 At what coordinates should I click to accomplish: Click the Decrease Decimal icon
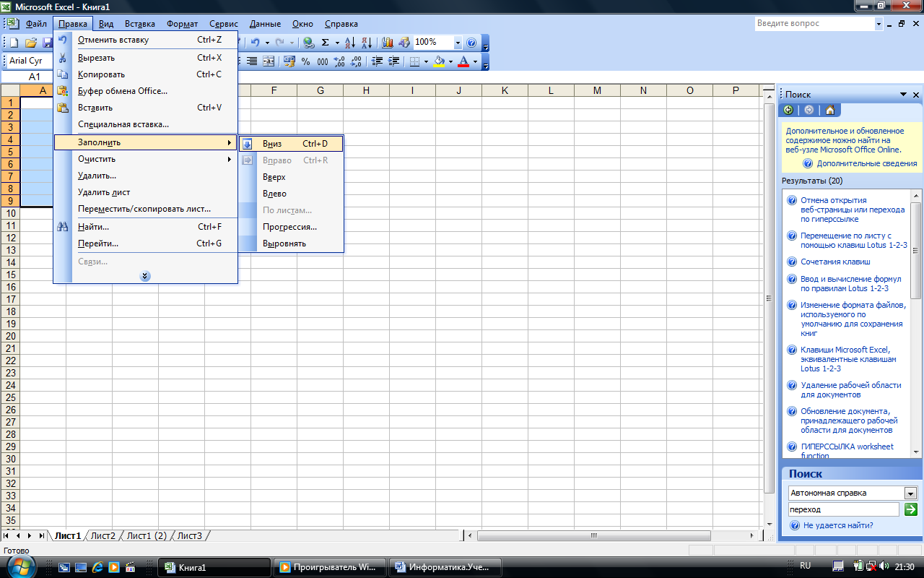tap(356, 61)
